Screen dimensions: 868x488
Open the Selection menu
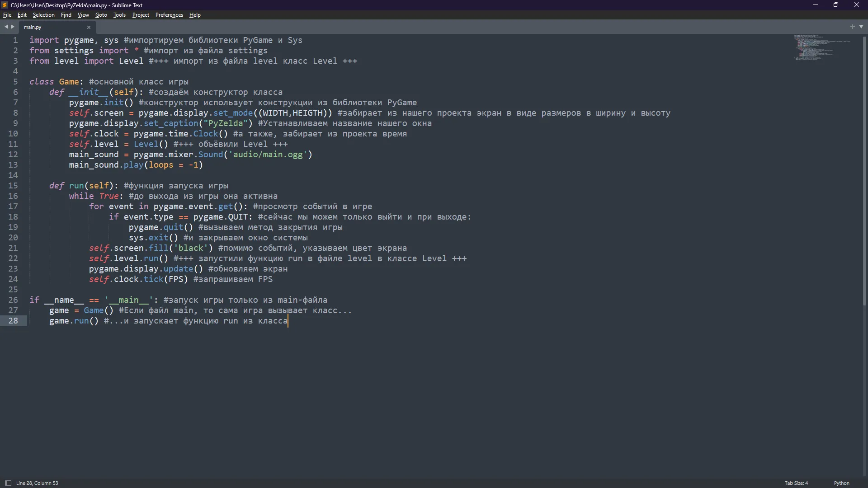pos(43,15)
